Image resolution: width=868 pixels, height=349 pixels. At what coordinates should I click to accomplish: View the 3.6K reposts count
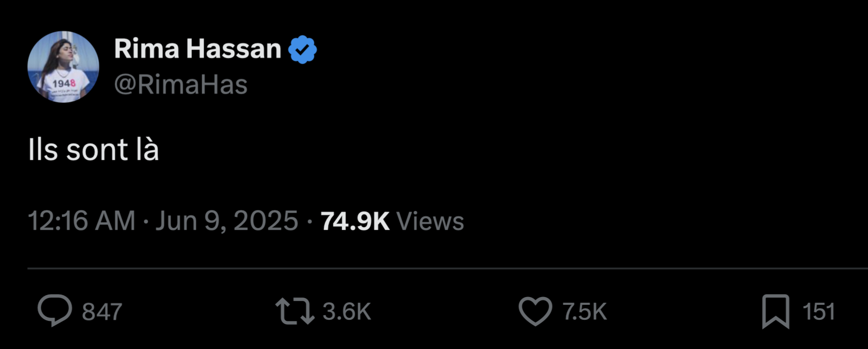[x=347, y=312]
